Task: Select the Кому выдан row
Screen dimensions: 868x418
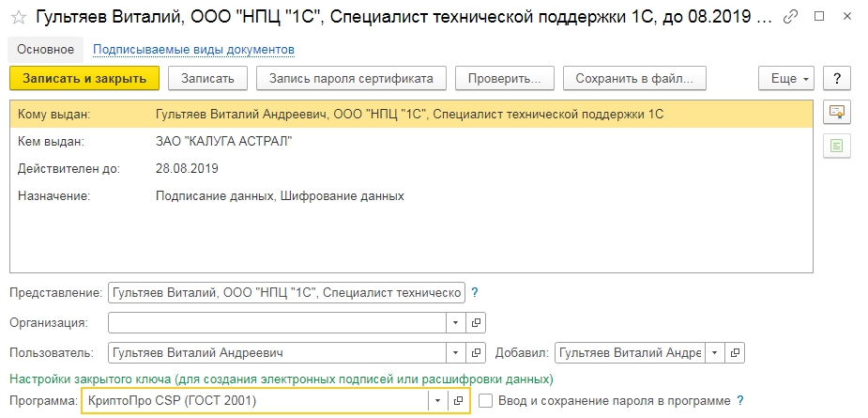Action: coord(411,115)
